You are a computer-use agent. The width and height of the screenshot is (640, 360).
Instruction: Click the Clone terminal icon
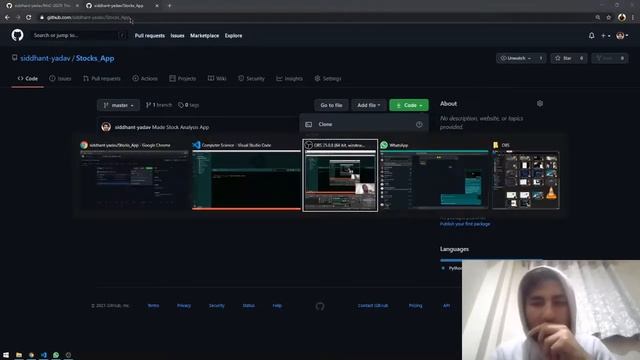(309, 124)
